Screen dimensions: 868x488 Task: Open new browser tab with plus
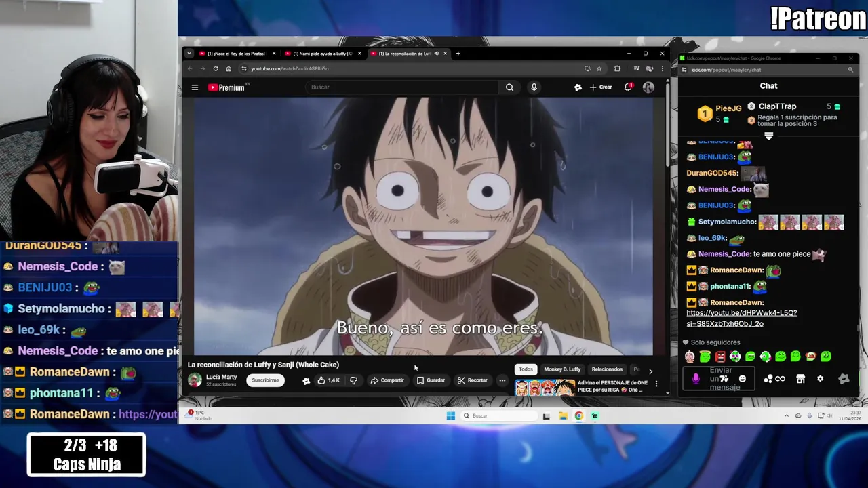pos(458,54)
